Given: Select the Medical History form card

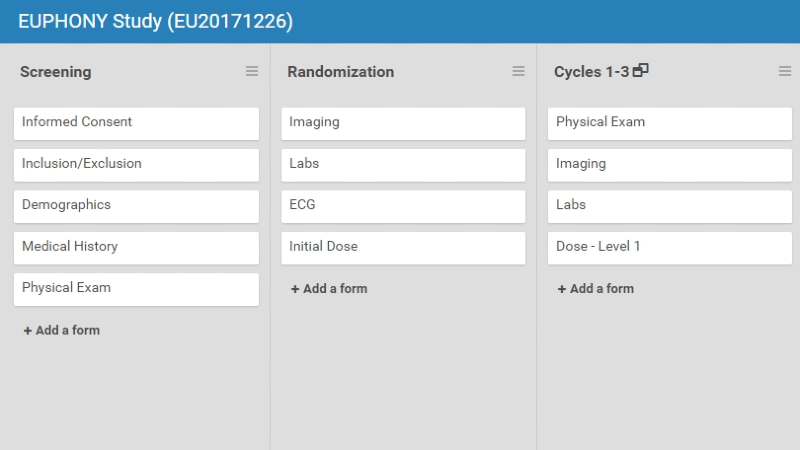Looking at the screenshot, I should (x=136, y=247).
